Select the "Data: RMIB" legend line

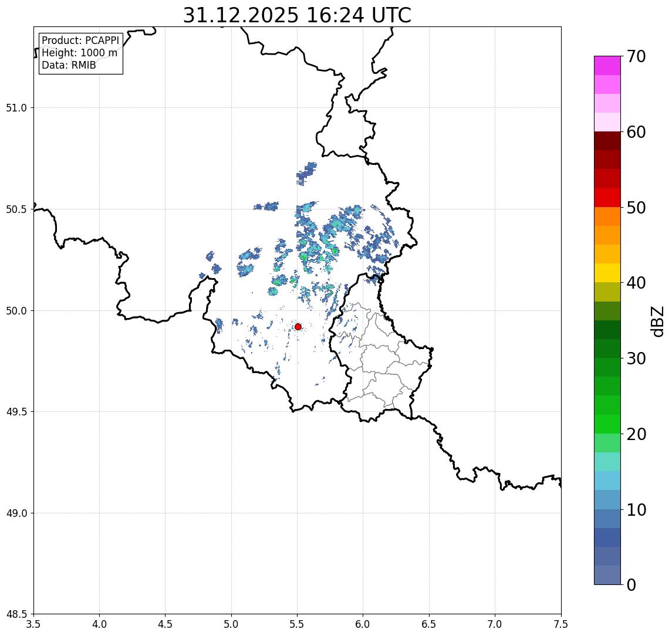pos(69,65)
